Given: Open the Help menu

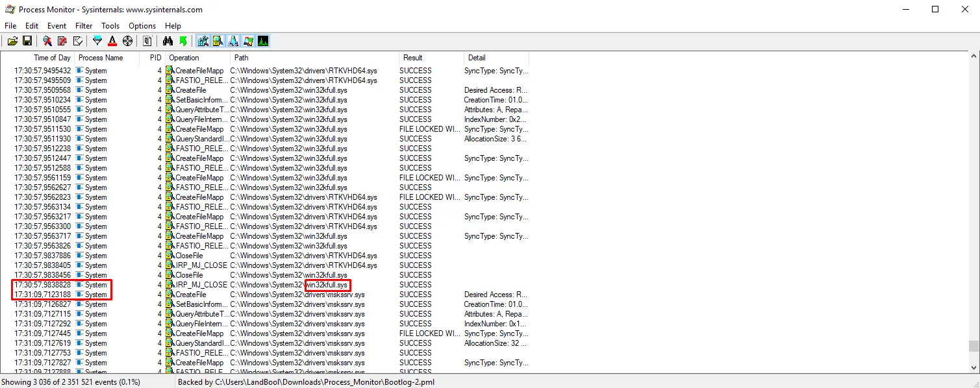Looking at the screenshot, I should point(173,26).
